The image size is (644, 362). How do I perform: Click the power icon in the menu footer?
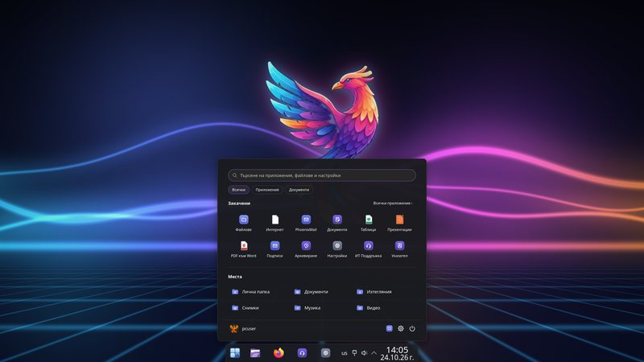pos(412,329)
